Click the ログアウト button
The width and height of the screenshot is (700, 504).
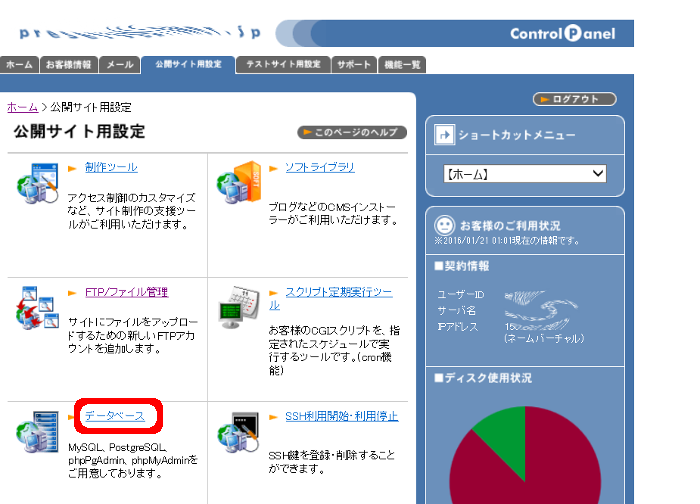(575, 99)
